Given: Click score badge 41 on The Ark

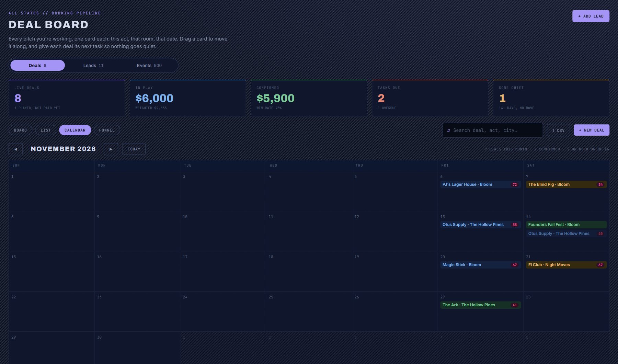Looking at the screenshot, I should tap(514, 305).
